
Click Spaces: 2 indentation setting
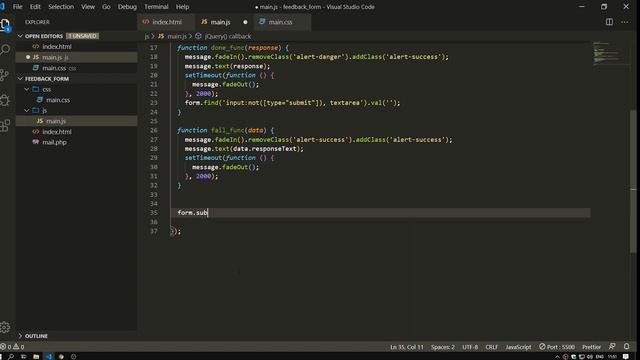pos(442,347)
